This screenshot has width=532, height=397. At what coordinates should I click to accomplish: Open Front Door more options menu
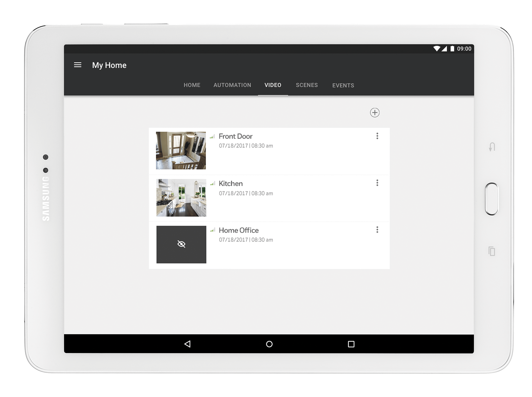377,136
